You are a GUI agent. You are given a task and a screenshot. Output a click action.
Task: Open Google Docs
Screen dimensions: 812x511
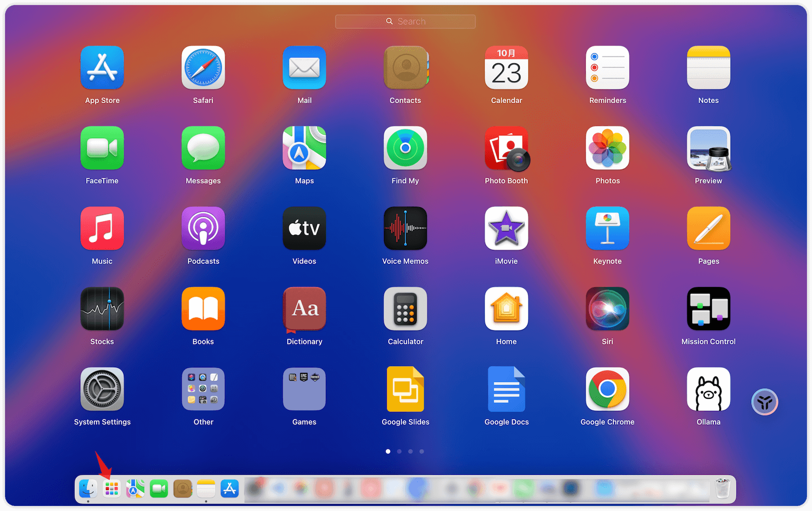(506, 389)
